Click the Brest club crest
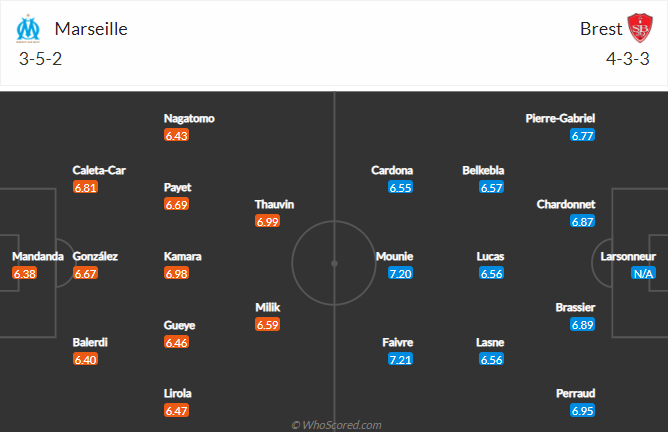668x432 pixels. 639,28
